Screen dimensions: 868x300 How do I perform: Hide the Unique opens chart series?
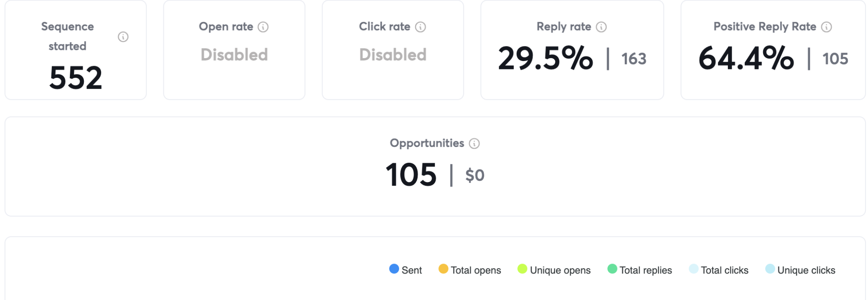(x=554, y=270)
